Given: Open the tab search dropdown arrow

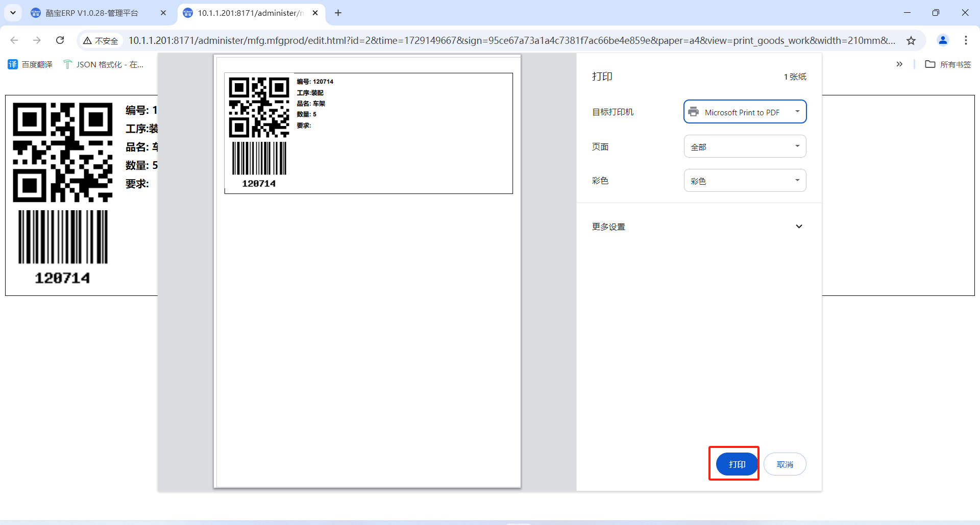Looking at the screenshot, I should 13,13.
